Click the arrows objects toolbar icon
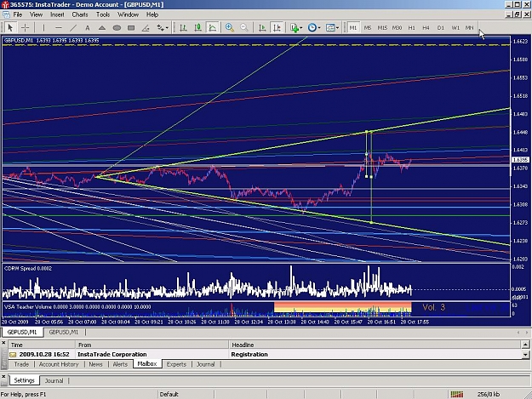Screen dimensions: 532x399 pyautogui.click(x=160, y=27)
